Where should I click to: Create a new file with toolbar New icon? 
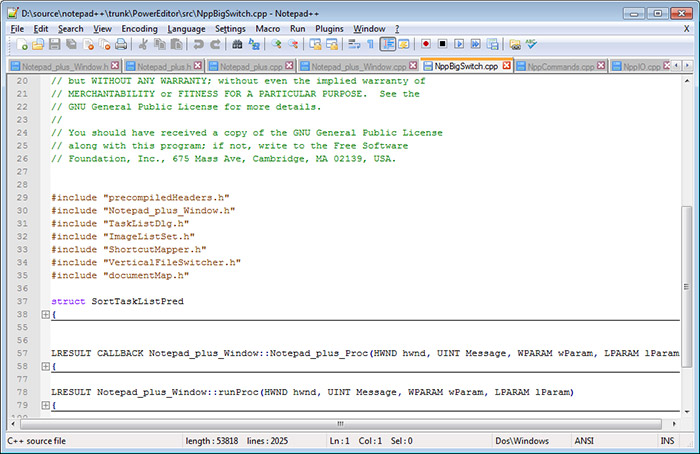click(21, 44)
